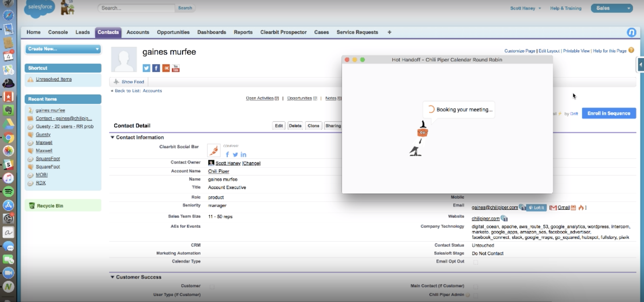Open the Chili Piper account name link
This screenshot has width=644, height=302.
(x=219, y=171)
